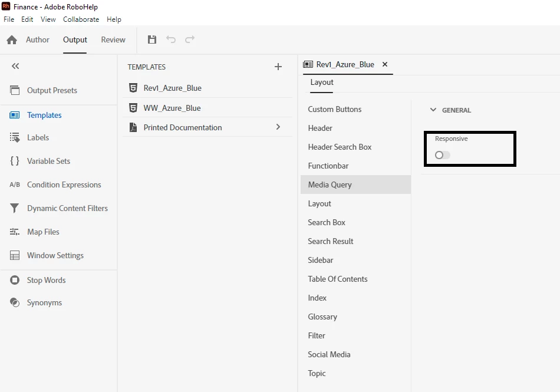The image size is (560, 392).
Task: Click the HTML5 icon beside WW_Azure_Blue
Action: point(133,108)
